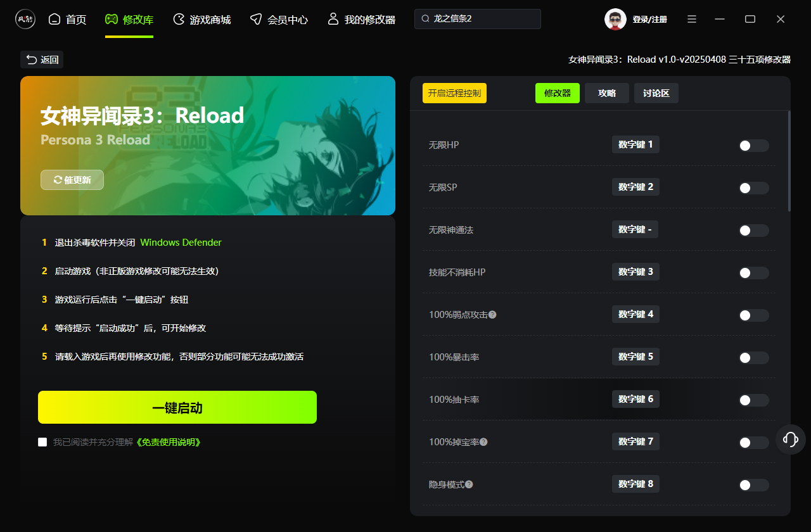Switch to the 讨论区 discussion tab

point(656,93)
